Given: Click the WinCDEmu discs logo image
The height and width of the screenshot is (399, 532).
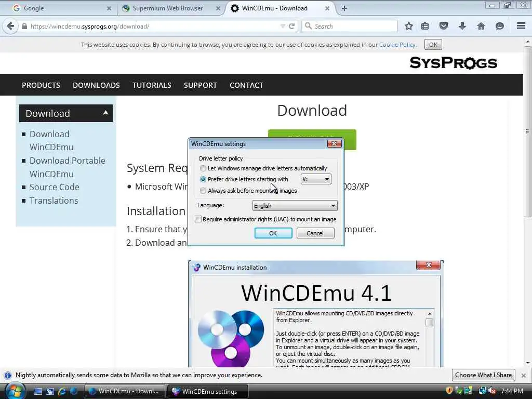Looking at the screenshot, I should pos(231,338).
